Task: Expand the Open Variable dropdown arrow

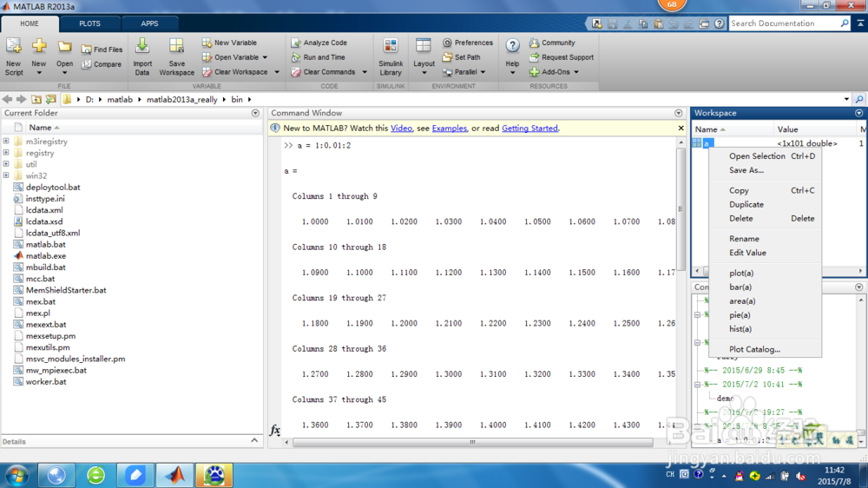Action: [265, 57]
